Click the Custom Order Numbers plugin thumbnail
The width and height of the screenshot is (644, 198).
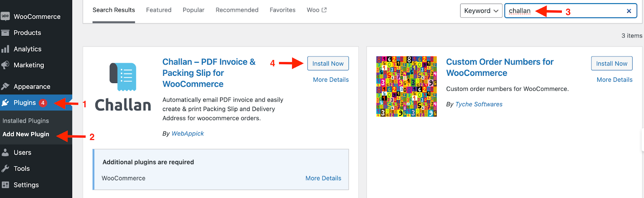[407, 87]
